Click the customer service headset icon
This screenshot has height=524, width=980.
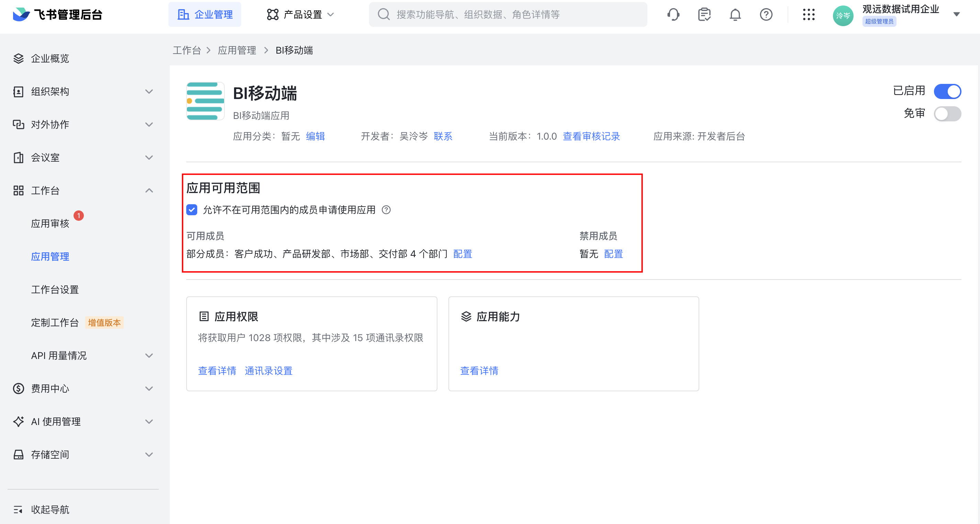(x=673, y=14)
